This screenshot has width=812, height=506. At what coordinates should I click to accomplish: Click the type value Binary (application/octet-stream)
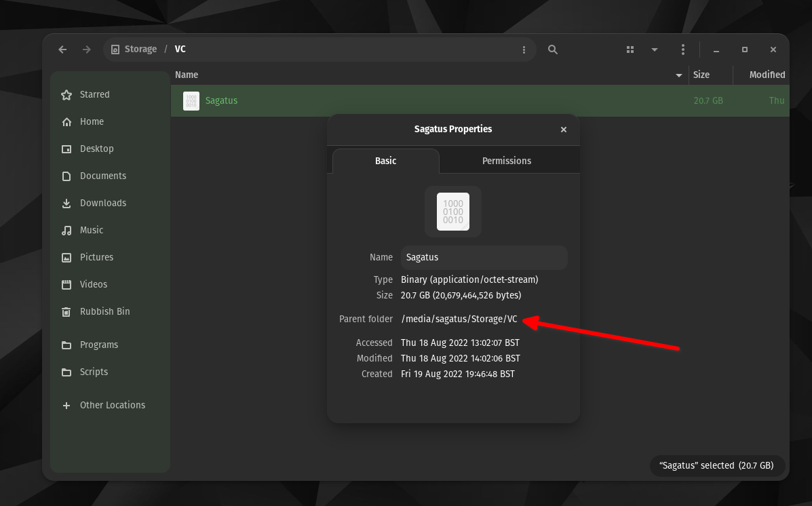(469, 279)
